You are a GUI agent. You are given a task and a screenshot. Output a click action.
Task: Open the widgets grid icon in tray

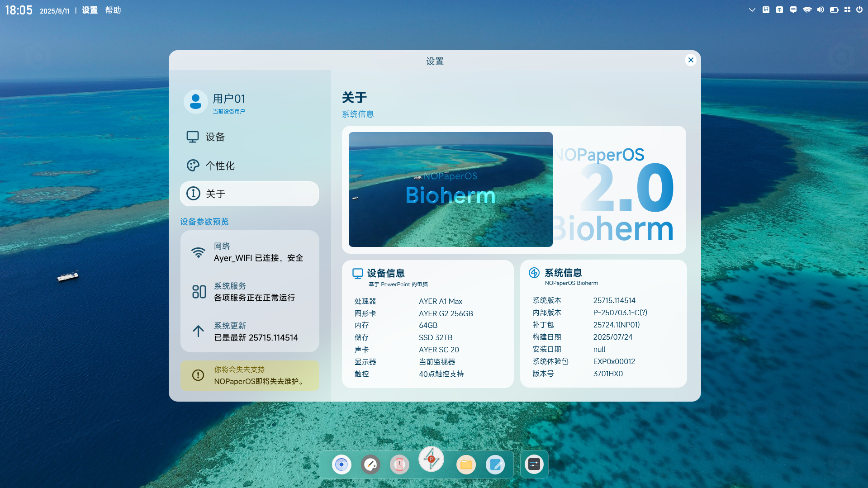(x=847, y=10)
